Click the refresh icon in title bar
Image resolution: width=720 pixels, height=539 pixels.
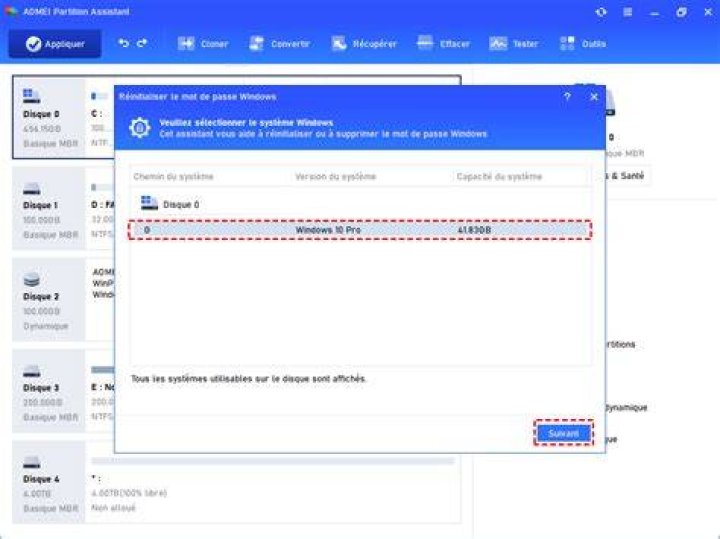601,12
